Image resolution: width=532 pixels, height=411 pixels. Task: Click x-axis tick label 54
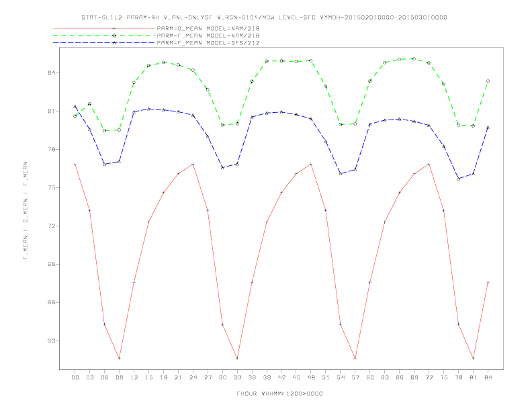[341, 377]
